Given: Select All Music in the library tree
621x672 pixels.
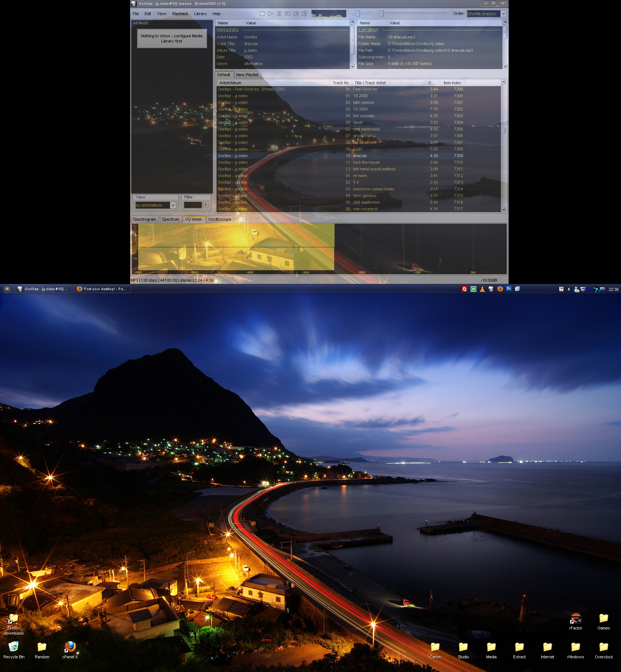Looking at the screenshot, I should click(141, 23).
